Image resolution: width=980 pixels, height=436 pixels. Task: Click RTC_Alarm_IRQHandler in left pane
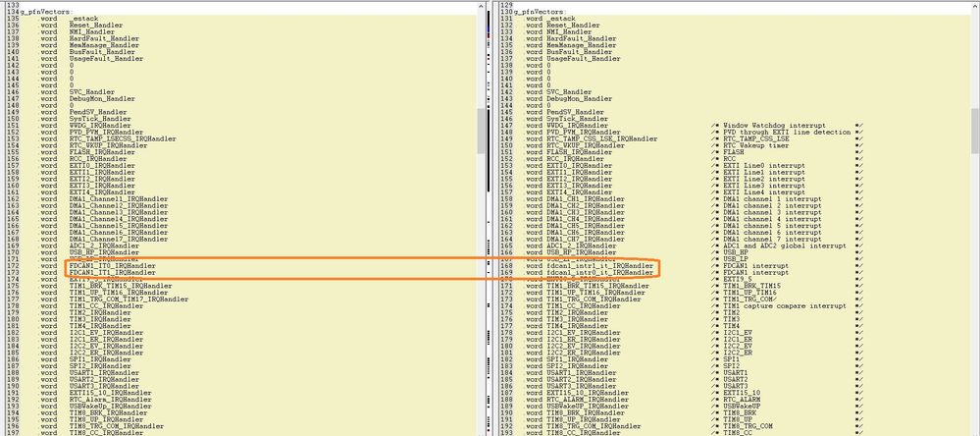[x=111, y=399]
